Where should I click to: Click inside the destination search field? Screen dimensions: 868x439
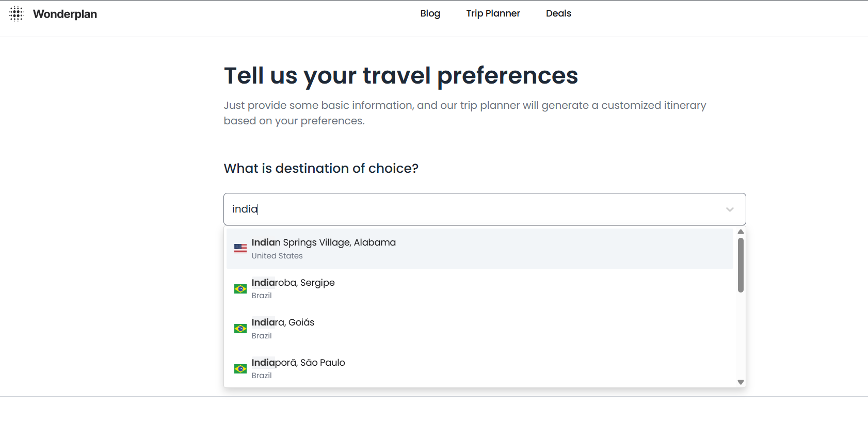(464, 209)
